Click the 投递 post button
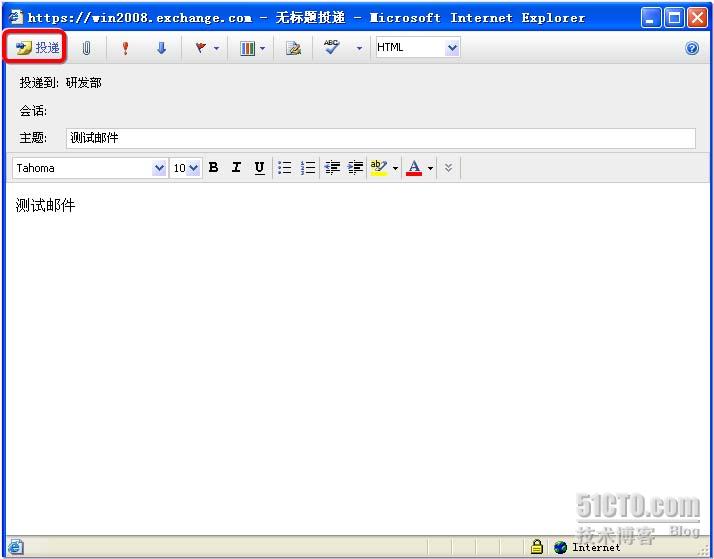The height and width of the screenshot is (559, 714). point(36,47)
